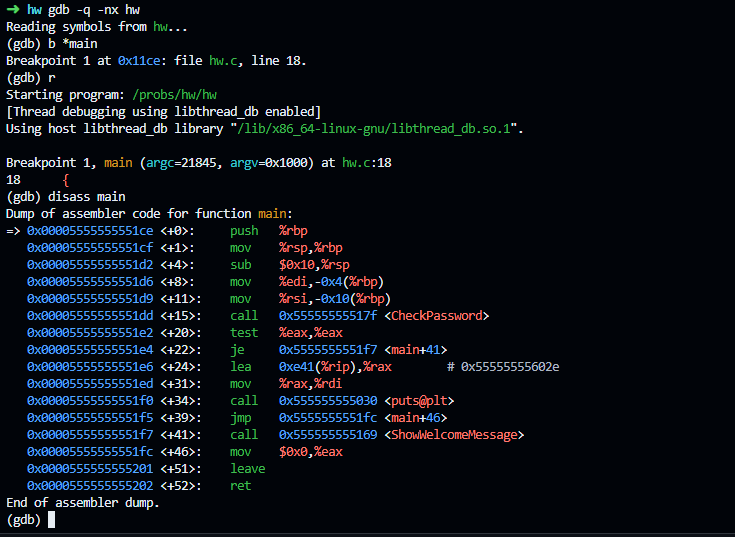Click the '%rax,%rdi' operands
The image size is (735, 537).
[311, 384]
